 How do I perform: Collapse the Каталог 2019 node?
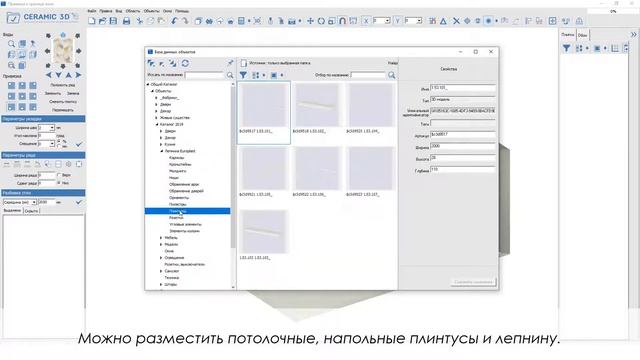pyautogui.click(x=157, y=124)
